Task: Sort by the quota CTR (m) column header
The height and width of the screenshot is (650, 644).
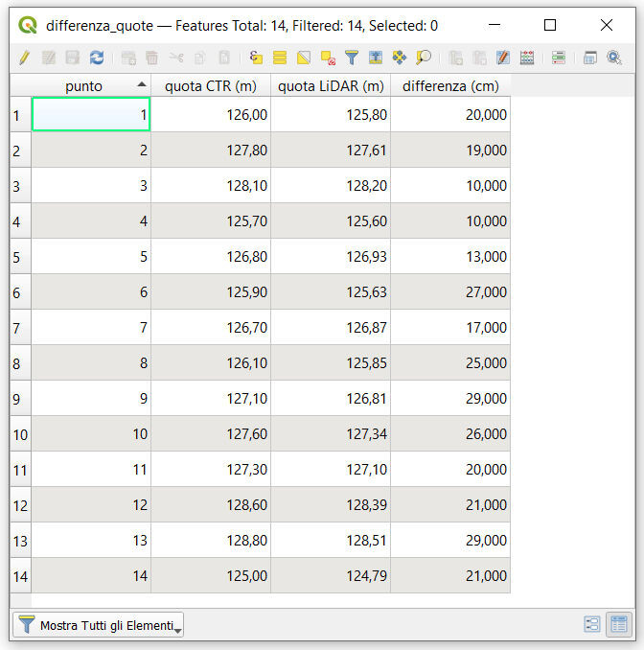Action: (x=211, y=86)
